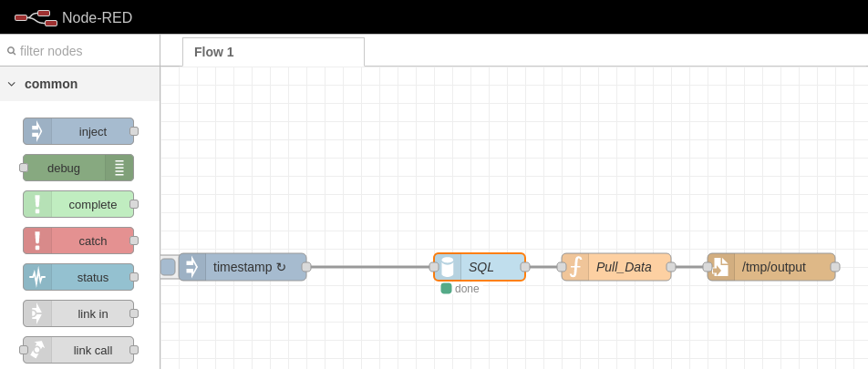Trigger the timestamp inject node button

[x=168, y=267]
